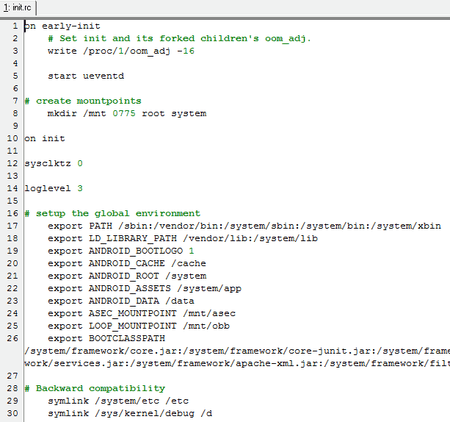Click the value '-16' on line 3
The width and height of the screenshot is (450, 422).
pos(186,51)
